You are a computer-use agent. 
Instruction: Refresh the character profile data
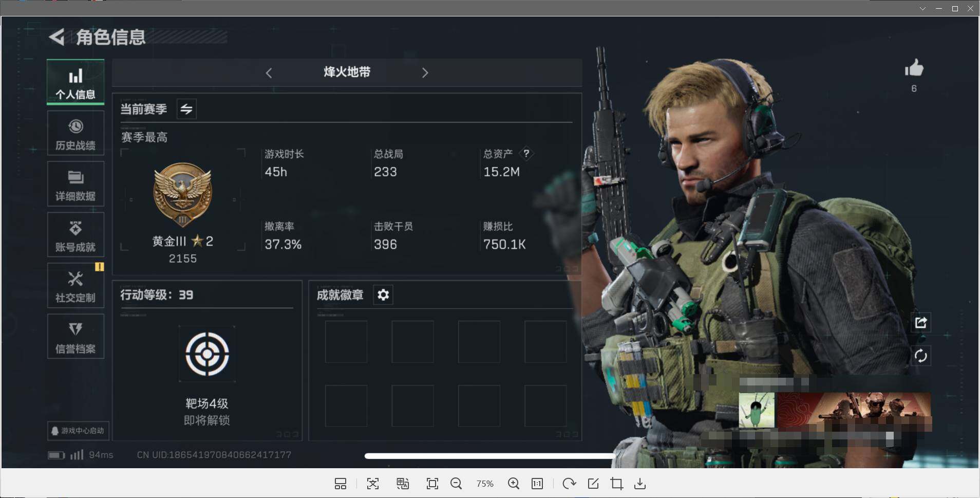tap(920, 355)
